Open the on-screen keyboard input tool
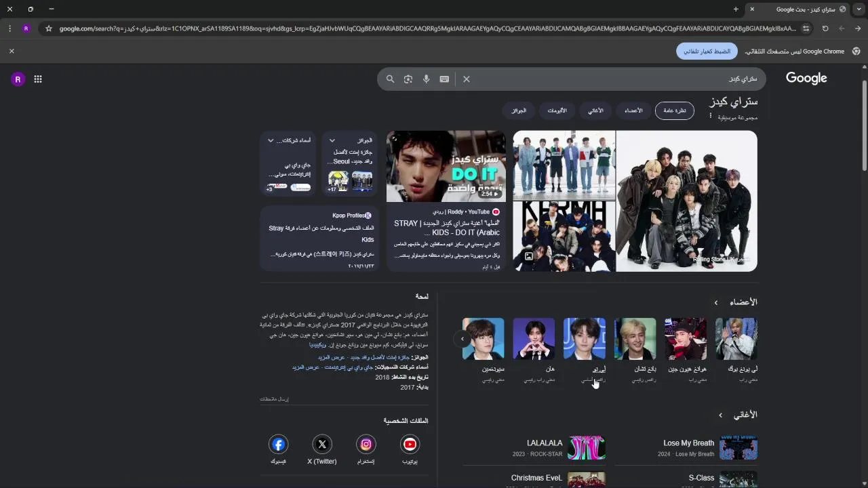Image resolution: width=868 pixels, height=488 pixels. 444,79
